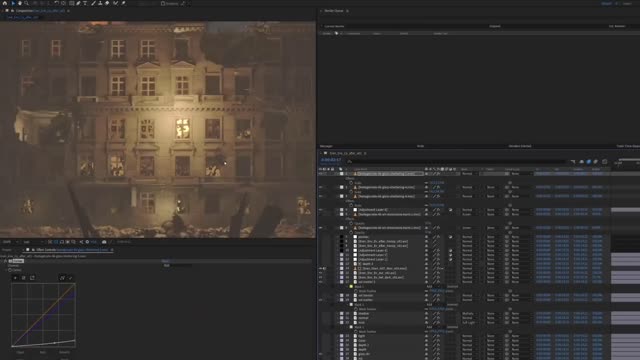Open the viewer resolution dropdown

pos(32,242)
